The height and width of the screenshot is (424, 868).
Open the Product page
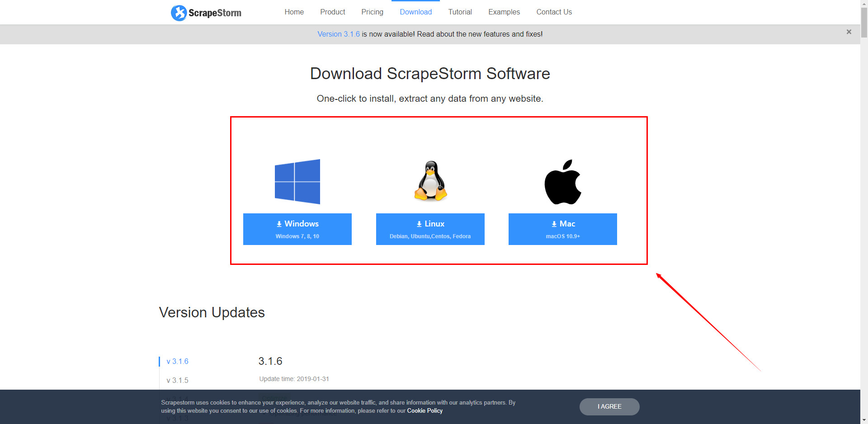(333, 12)
